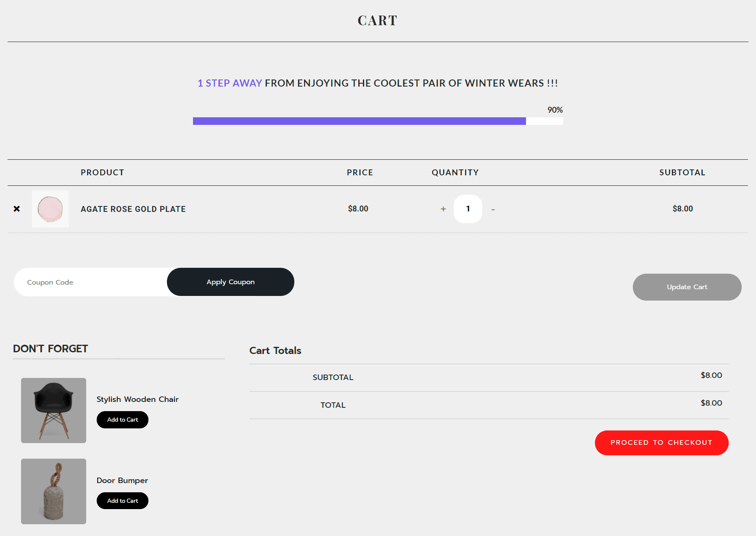Open the Door Bumper product name link
Image resolution: width=756 pixels, height=536 pixels.
[x=122, y=480]
